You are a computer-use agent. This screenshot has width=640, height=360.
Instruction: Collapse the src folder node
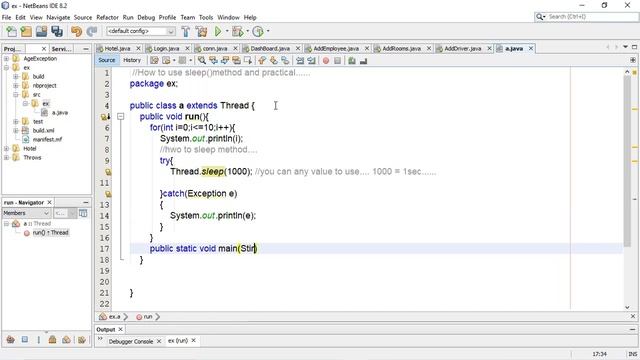[16, 95]
